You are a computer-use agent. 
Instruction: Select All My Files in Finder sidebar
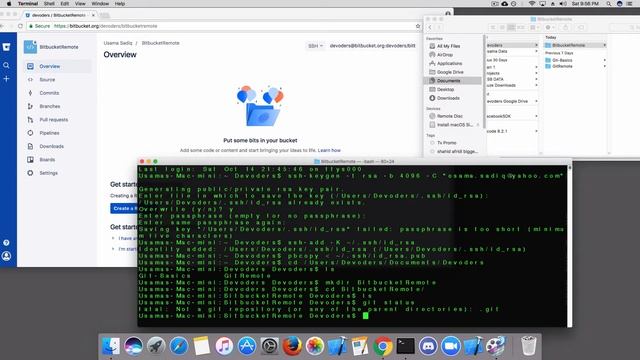(x=453, y=46)
